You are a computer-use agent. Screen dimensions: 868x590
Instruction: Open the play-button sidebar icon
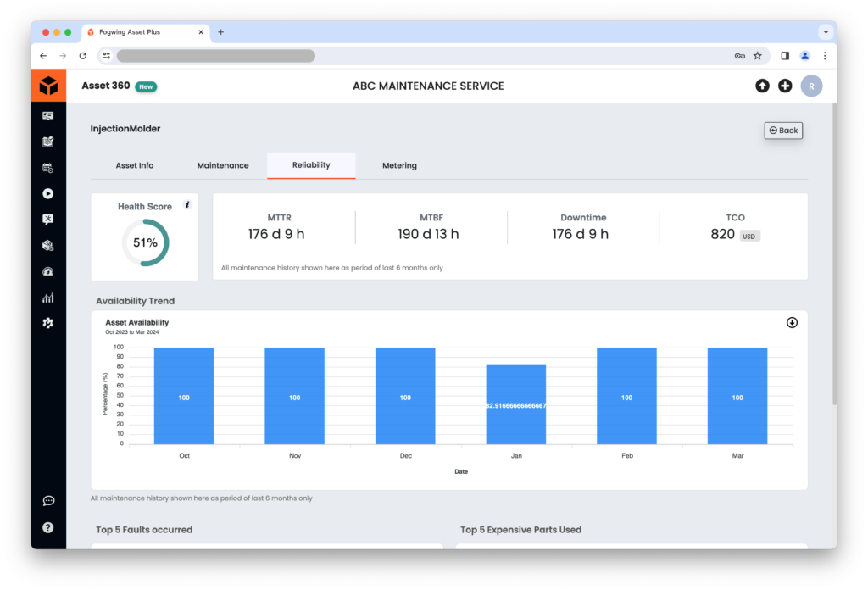(48, 194)
